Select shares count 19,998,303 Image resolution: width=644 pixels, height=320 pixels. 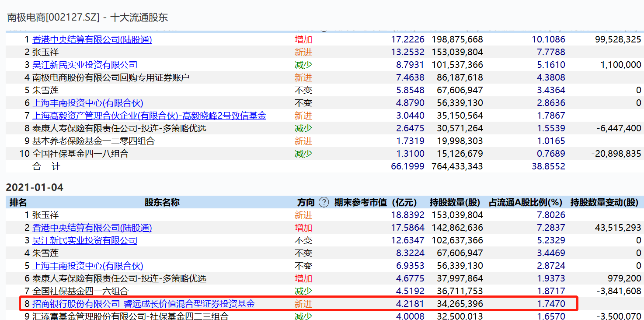[460, 141]
